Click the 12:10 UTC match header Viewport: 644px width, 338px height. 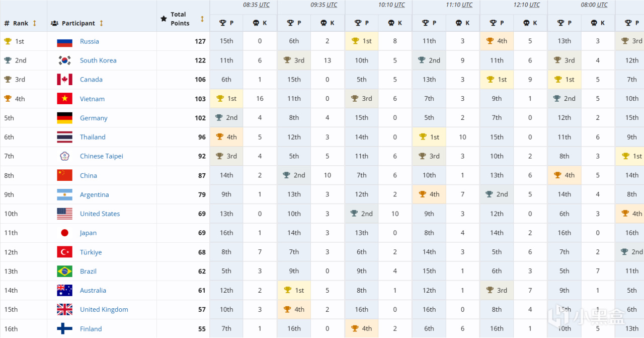[526, 5]
